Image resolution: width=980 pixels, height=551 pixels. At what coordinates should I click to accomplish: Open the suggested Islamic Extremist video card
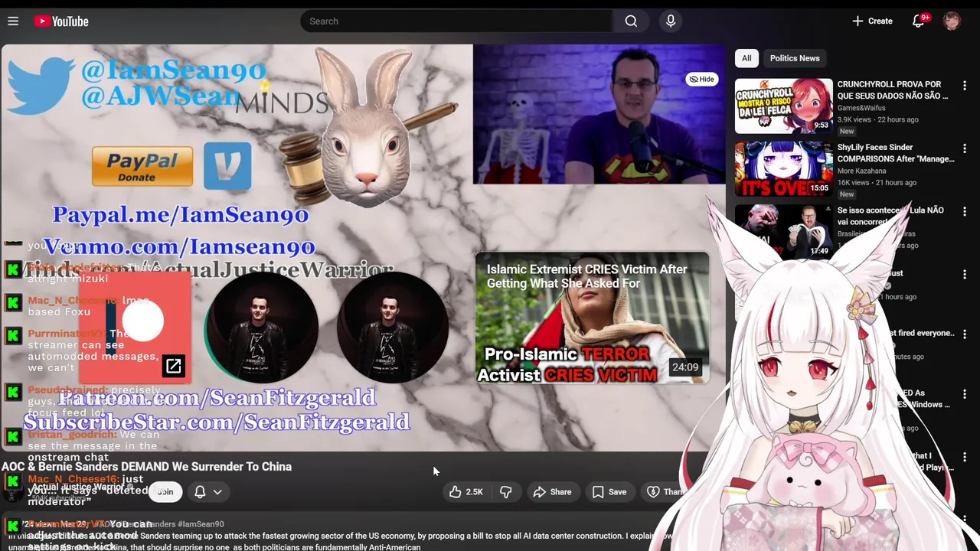[x=592, y=318]
